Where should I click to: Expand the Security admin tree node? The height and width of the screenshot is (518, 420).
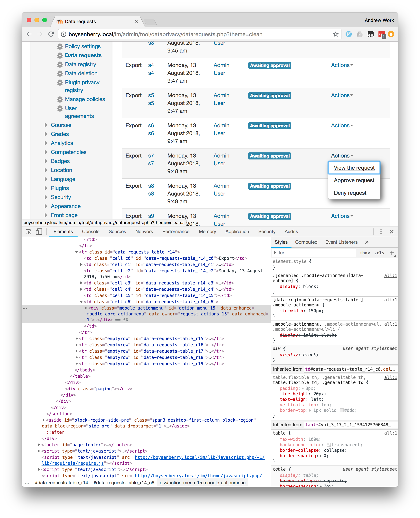46,197
